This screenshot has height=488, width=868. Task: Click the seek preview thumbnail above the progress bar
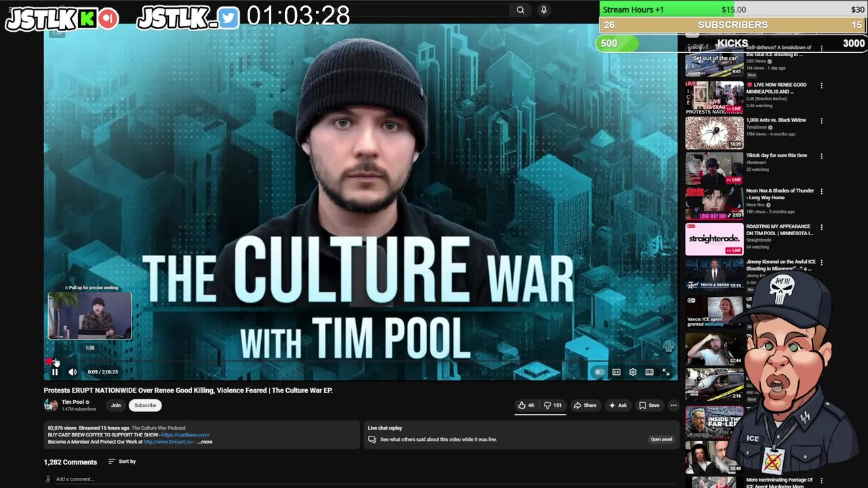point(90,316)
